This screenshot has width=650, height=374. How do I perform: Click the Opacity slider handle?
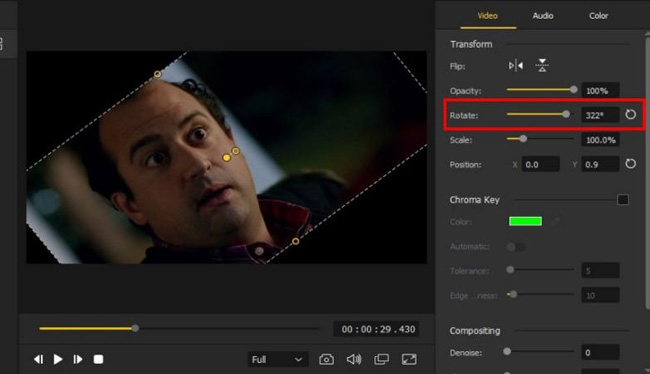(x=573, y=90)
